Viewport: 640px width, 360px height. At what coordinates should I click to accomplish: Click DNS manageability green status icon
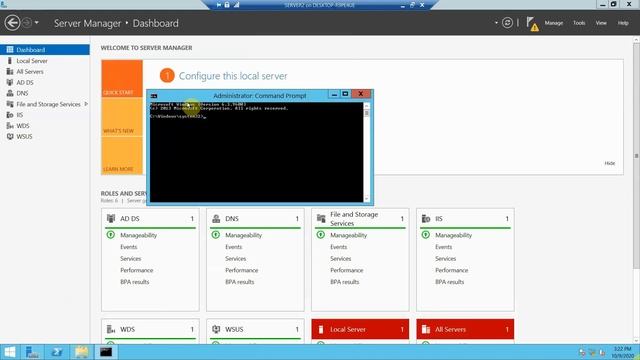pyautogui.click(x=216, y=235)
